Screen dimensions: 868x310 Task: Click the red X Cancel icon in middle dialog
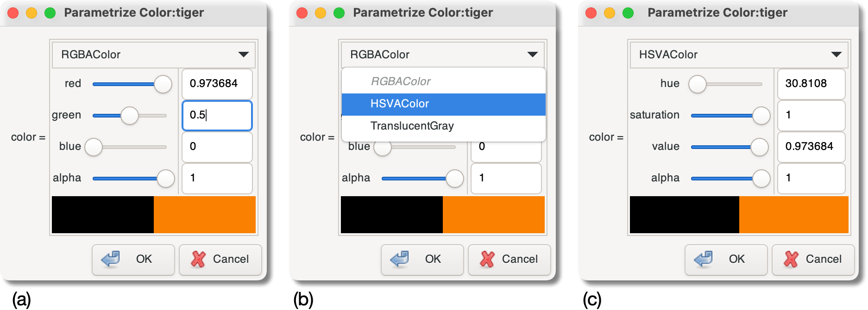click(x=488, y=260)
